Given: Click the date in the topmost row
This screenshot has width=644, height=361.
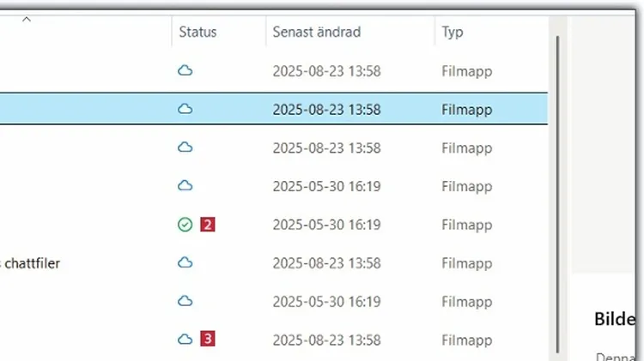Looking at the screenshot, I should click(326, 71).
